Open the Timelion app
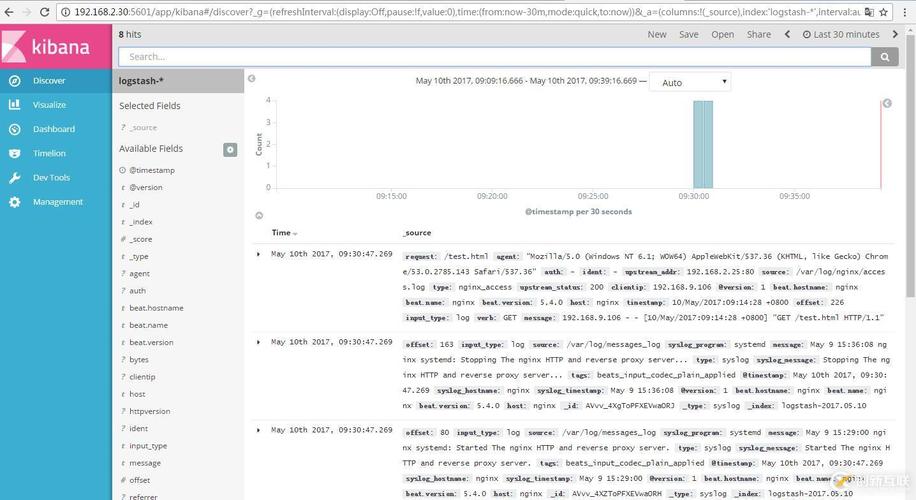 (49, 153)
